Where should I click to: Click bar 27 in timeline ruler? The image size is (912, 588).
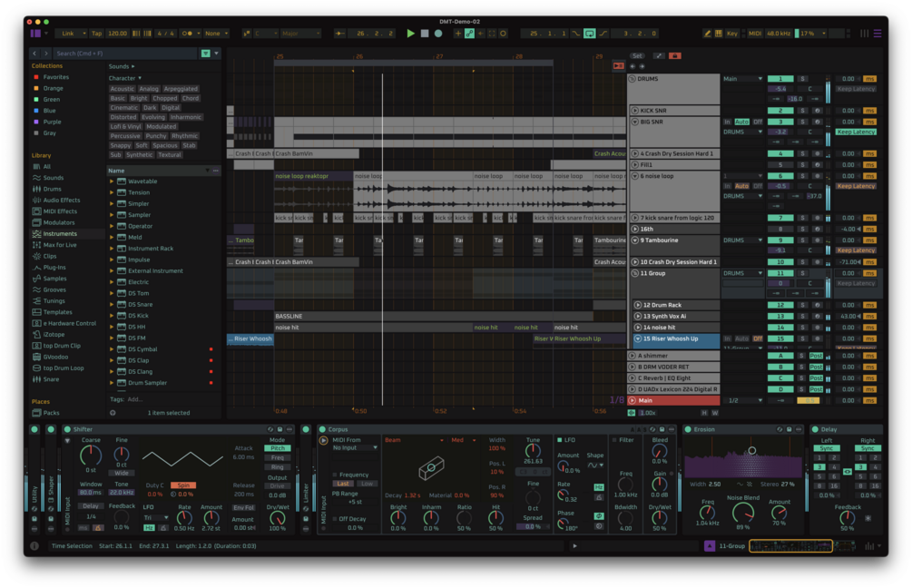coord(439,56)
